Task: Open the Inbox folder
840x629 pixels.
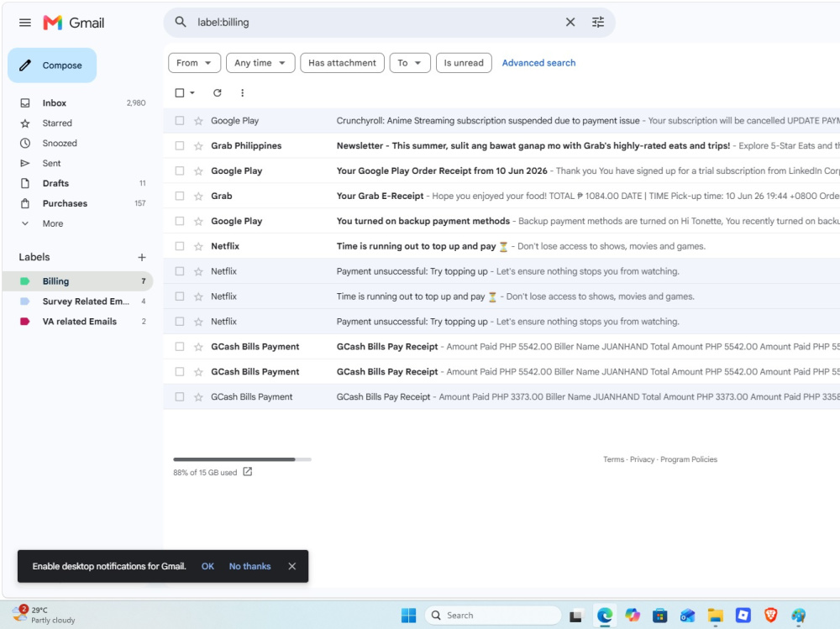Action: 77,102
